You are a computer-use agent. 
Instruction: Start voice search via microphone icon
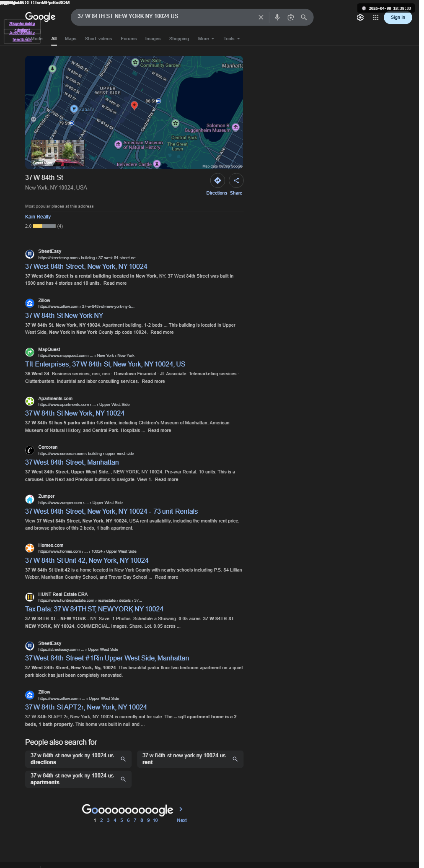click(x=277, y=17)
